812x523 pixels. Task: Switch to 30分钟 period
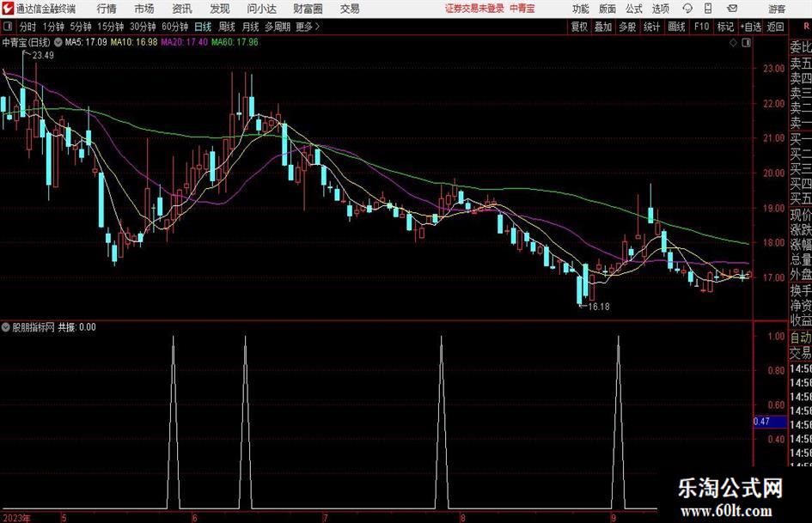(143, 27)
